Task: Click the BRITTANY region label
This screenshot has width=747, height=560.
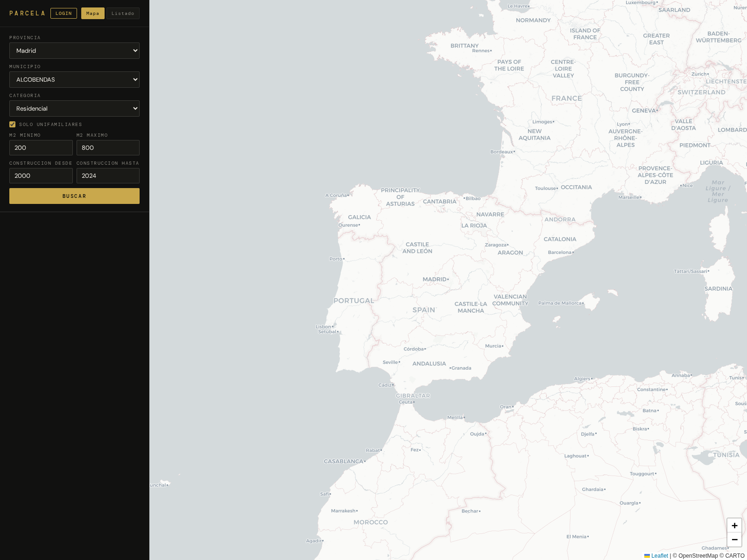Action: [x=465, y=46]
